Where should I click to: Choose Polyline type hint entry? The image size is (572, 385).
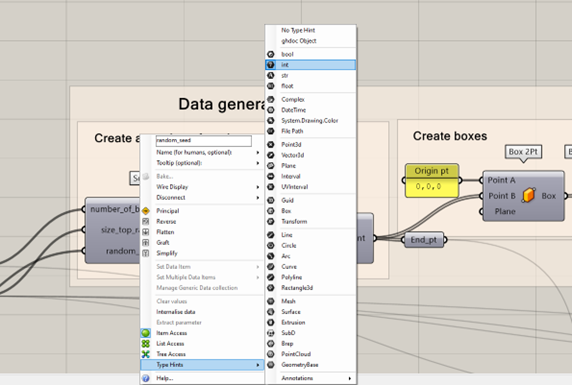(310, 277)
